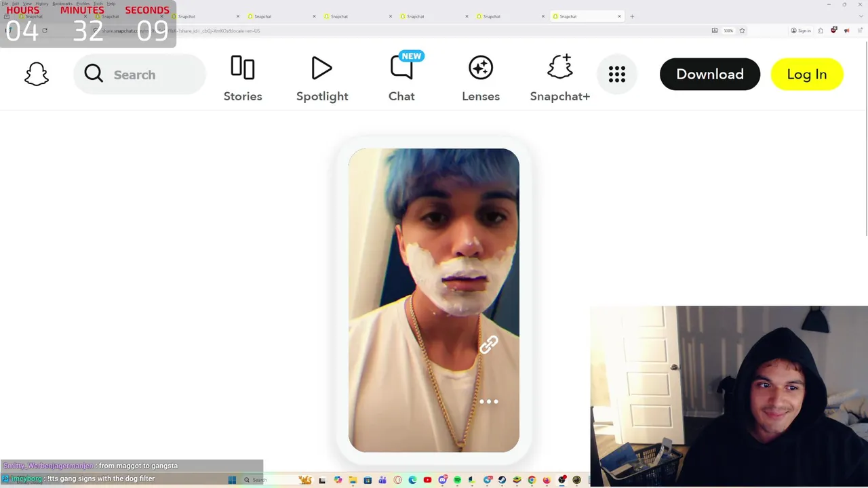
Task: Open the Lenses section
Action: (481, 79)
